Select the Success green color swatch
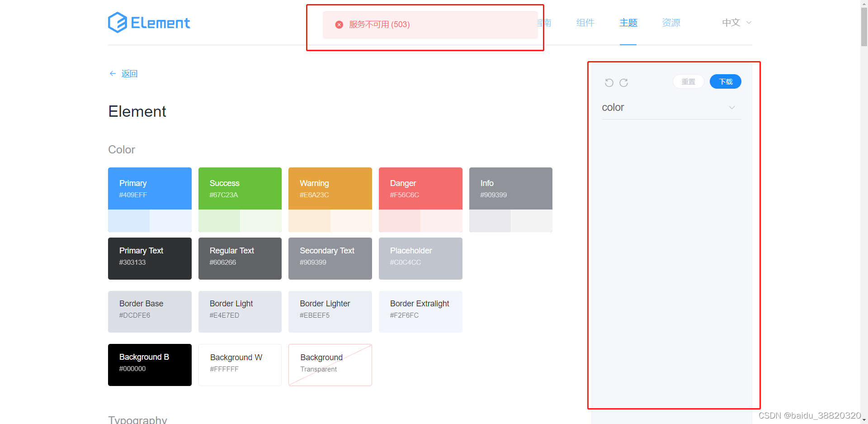Image resolution: width=868 pixels, height=424 pixels. coord(240,188)
